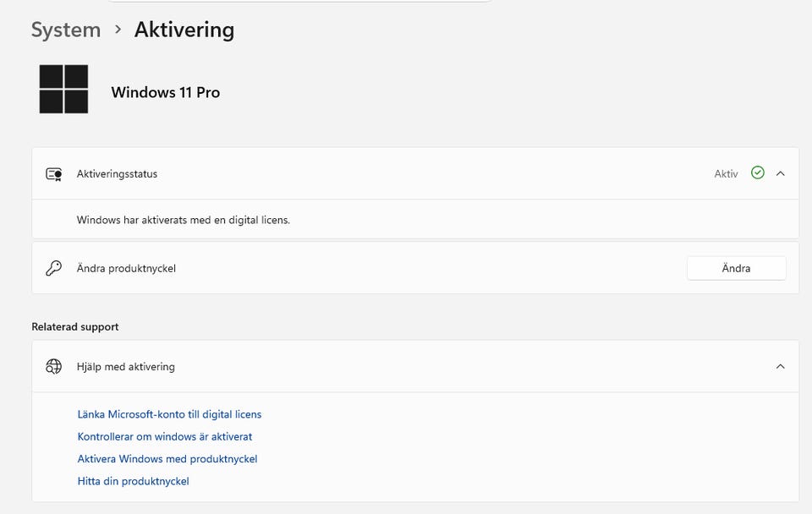The image size is (812, 514).
Task: Open Aktivera Windows med produktnyckel link
Action: [167, 458]
